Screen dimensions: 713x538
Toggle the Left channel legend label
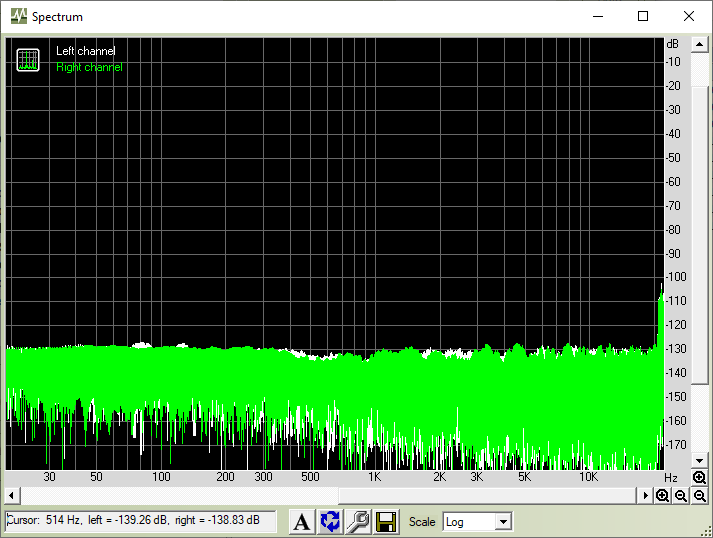85,51
